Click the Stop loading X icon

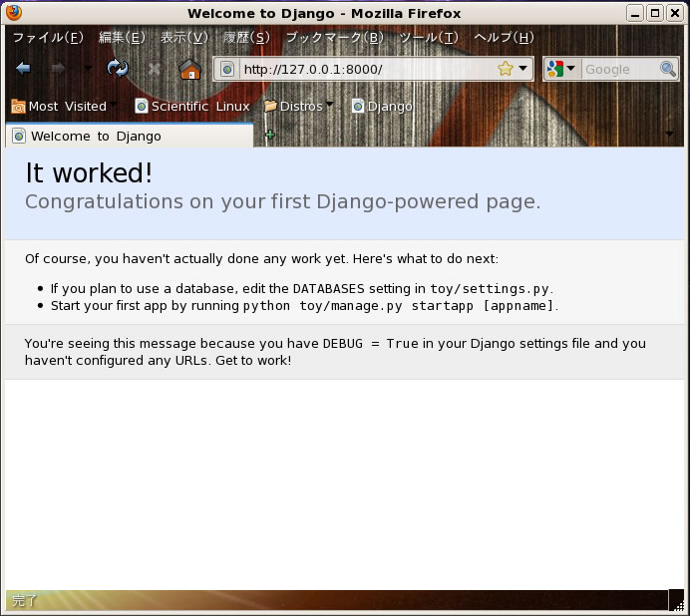(154, 69)
